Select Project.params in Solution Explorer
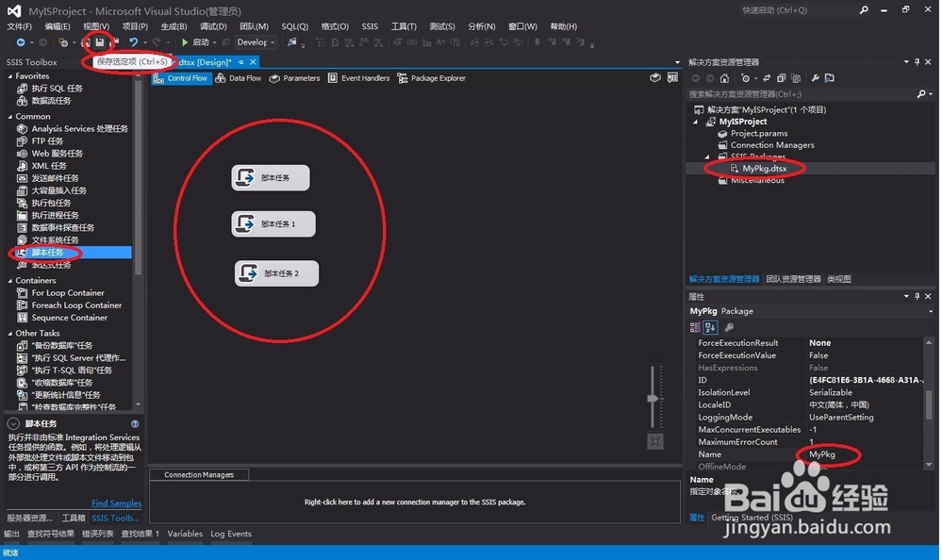This screenshot has height=560, width=943. click(x=758, y=134)
